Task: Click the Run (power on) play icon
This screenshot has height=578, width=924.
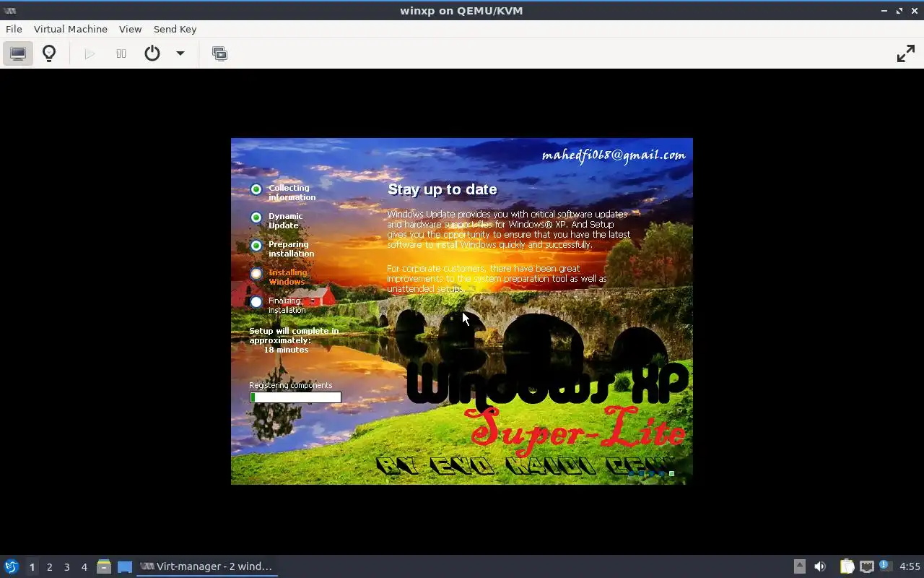Action: click(x=90, y=53)
